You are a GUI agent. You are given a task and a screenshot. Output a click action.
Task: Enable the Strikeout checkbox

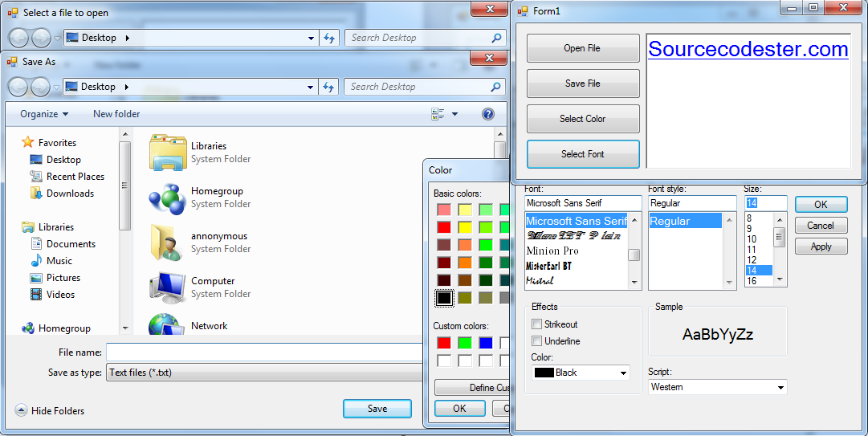[536, 324]
